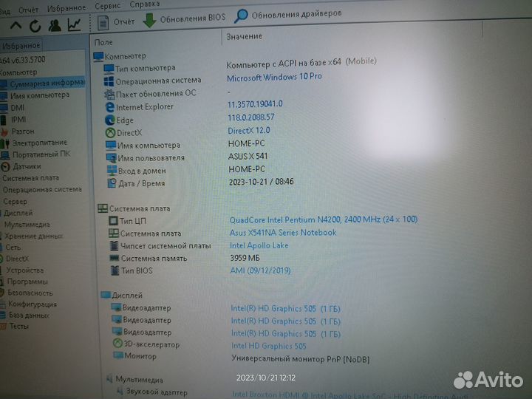Open the graph chart toolbar icon
This screenshot has height=399, width=532.
[x=74, y=24]
